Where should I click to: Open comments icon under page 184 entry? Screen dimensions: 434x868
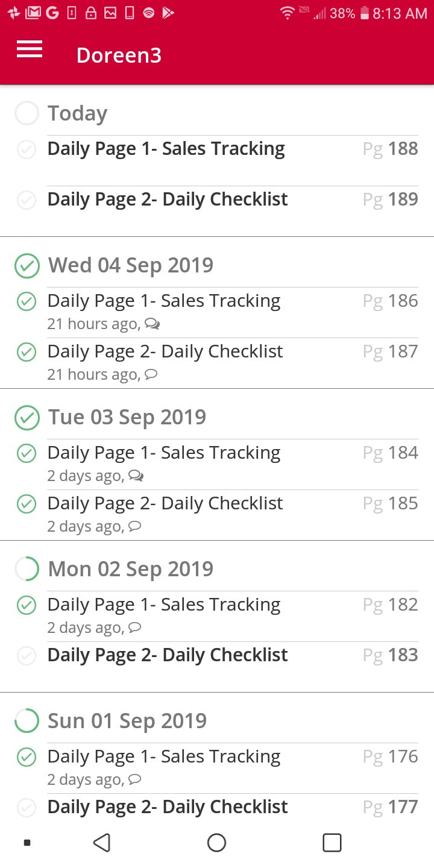tap(136, 476)
